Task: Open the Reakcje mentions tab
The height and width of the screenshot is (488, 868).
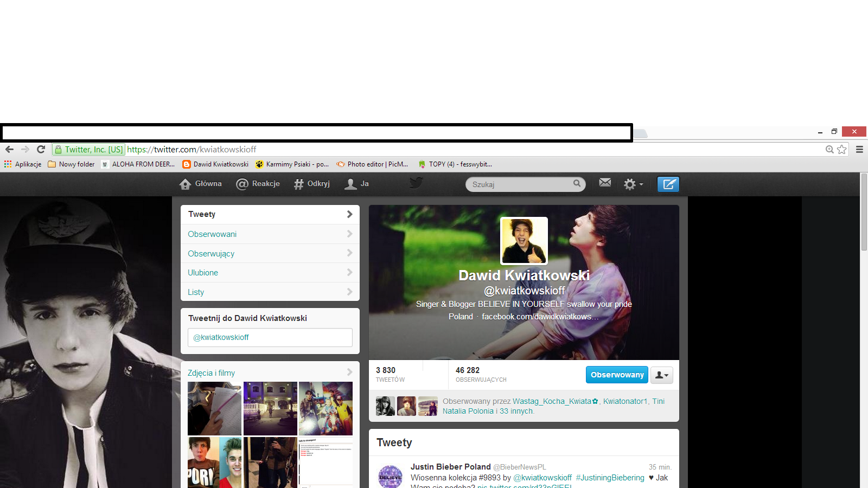Action: [x=258, y=184]
